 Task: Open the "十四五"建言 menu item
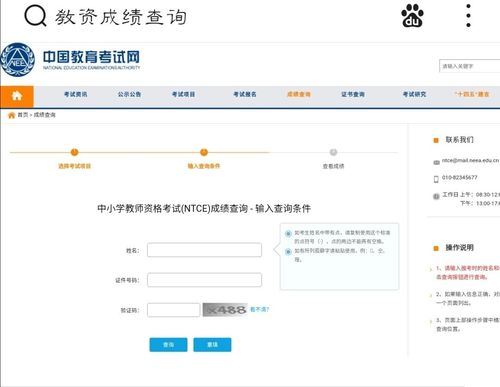472,94
